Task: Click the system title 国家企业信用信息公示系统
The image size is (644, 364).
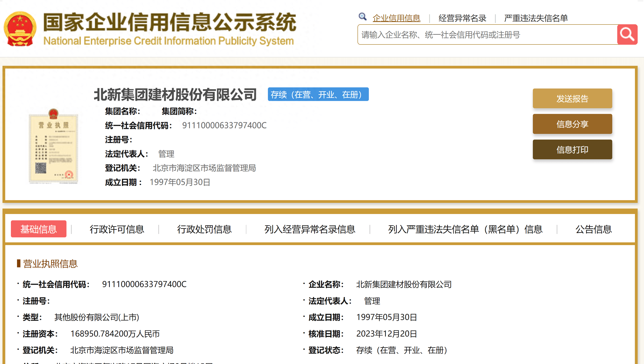Action: [170, 22]
